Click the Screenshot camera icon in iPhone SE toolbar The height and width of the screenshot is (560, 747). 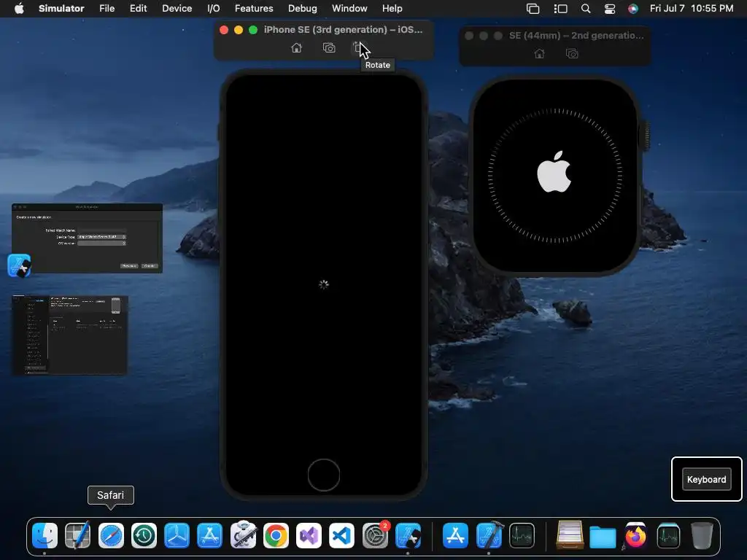pyautogui.click(x=329, y=47)
